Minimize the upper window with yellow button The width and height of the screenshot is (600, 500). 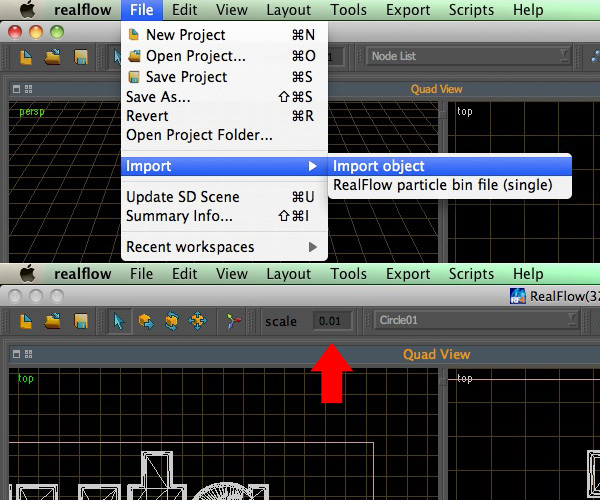pos(36,32)
